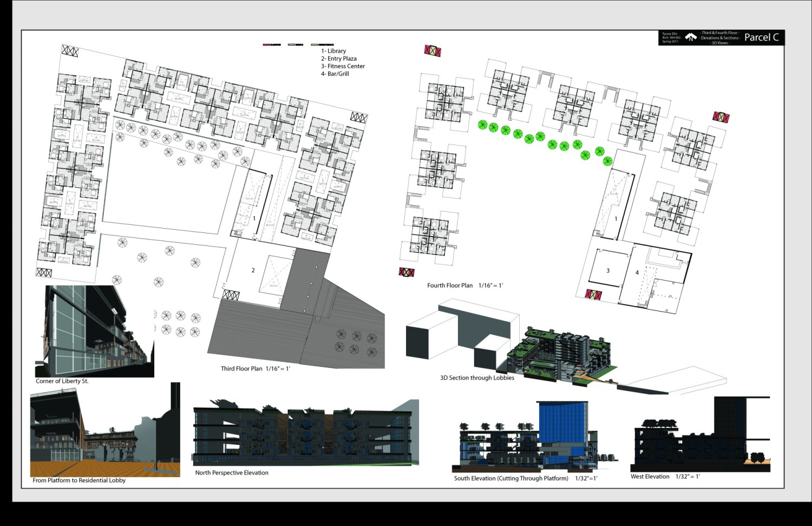Click the '1- Library' legend entry
The image size is (812, 526).
[333, 51]
